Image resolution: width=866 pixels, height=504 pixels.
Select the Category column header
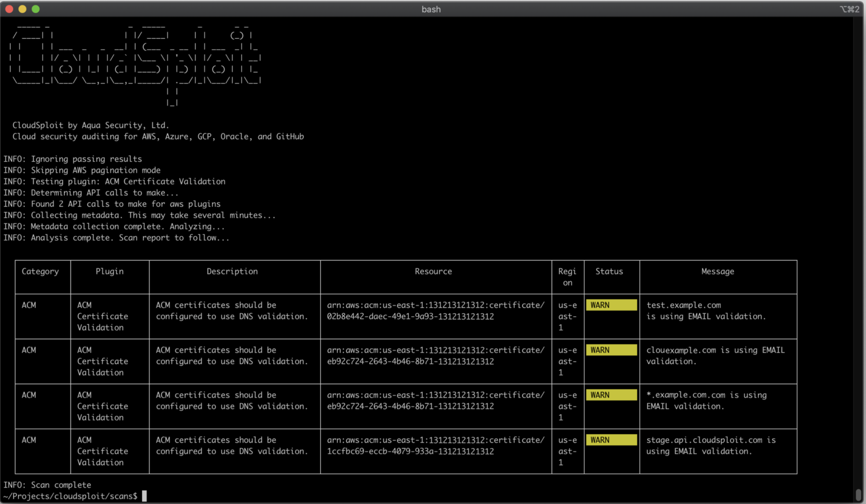pyautogui.click(x=40, y=271)
